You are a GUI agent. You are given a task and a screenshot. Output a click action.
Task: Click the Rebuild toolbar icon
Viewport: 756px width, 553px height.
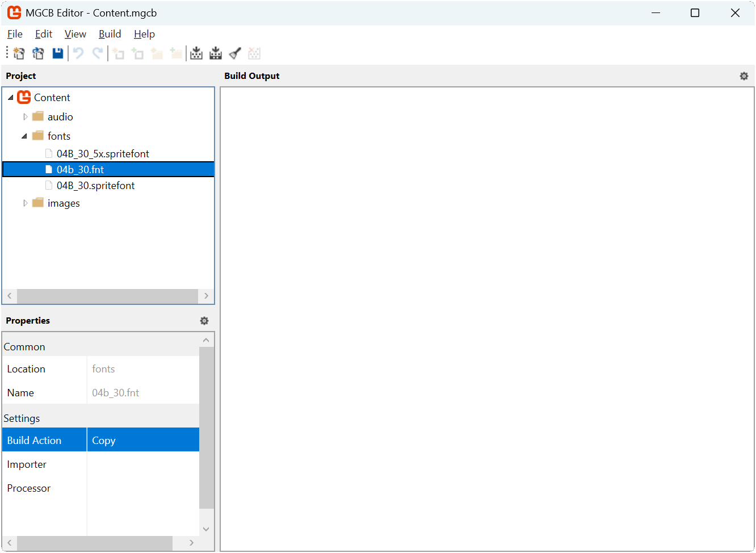pyautogui.click(x=216, y=53)
